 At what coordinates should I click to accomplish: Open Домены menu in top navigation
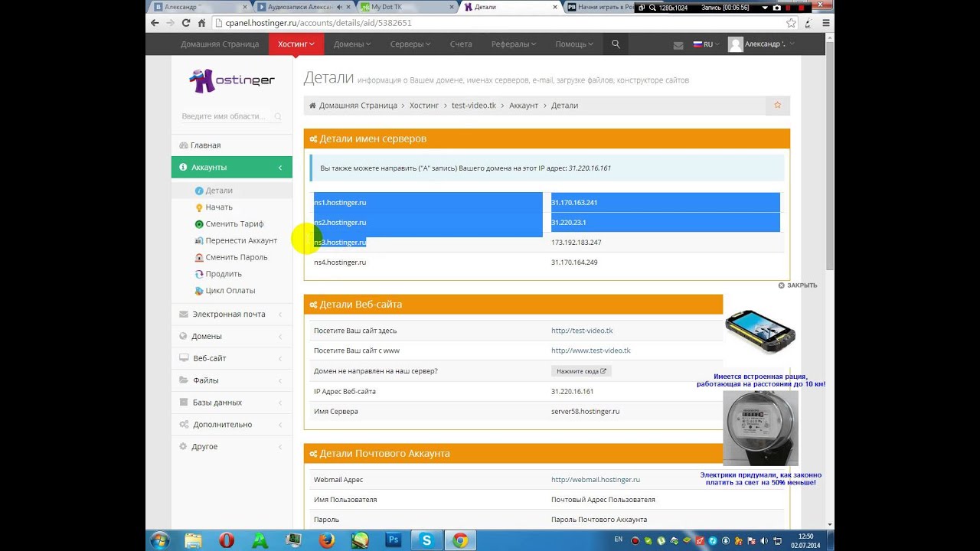[x=352, y=44]
